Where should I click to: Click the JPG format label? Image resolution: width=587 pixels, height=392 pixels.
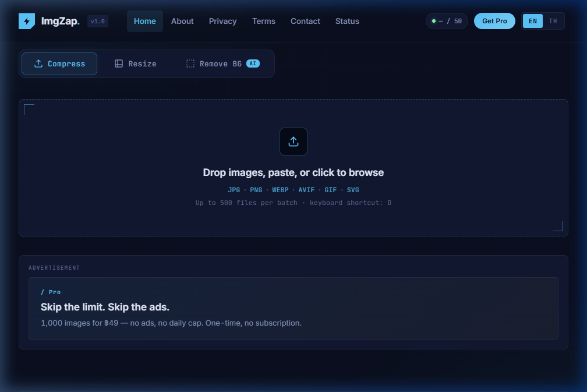click(x=234, y=190)
